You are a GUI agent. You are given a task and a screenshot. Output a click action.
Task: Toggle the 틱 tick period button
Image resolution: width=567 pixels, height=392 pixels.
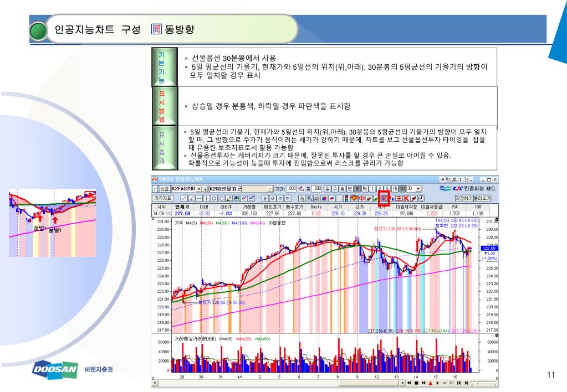(x=365, y=189)
